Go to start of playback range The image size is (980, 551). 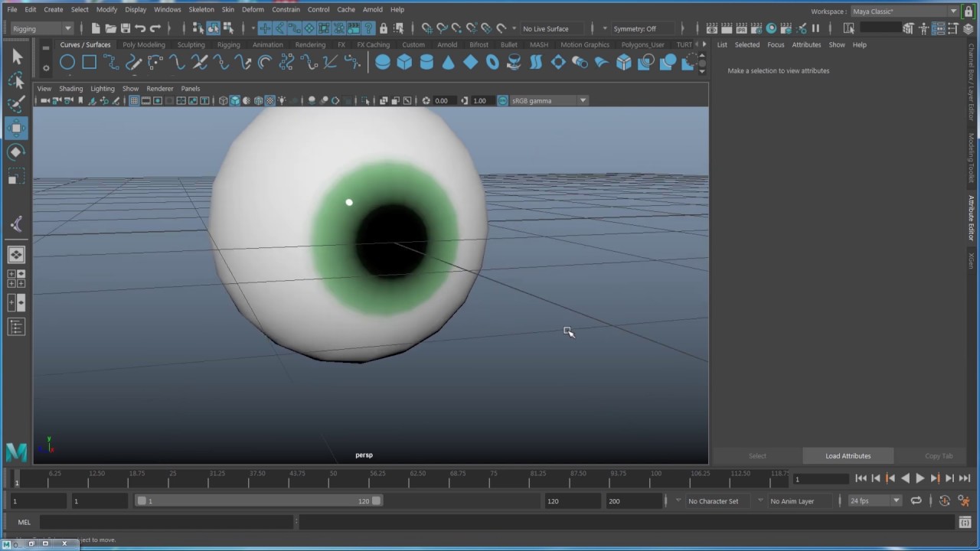coord(861,478)
